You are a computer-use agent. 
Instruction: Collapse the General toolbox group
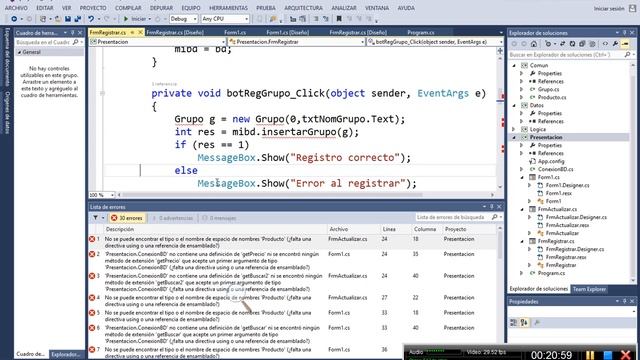[x=19, y=52]
